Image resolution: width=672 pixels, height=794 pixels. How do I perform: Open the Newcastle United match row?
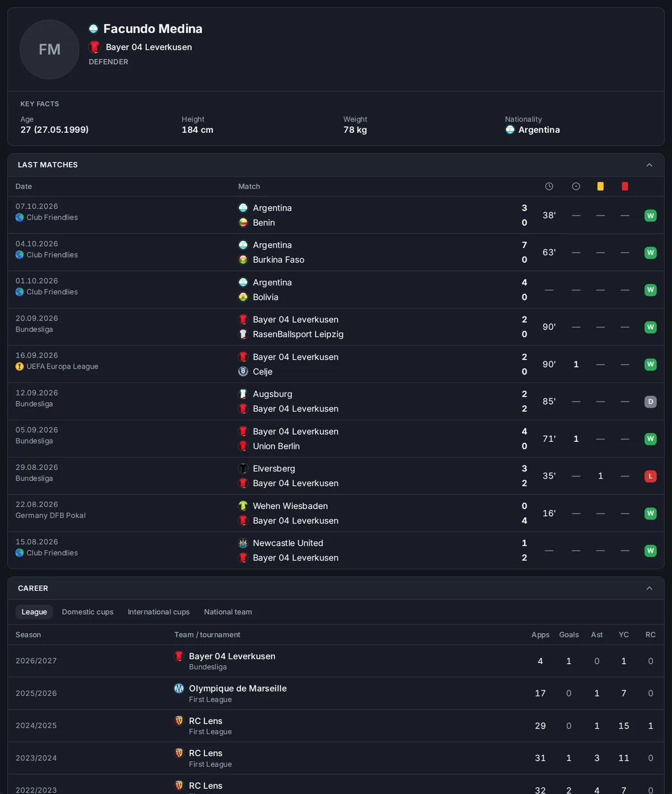coord(336,550)
